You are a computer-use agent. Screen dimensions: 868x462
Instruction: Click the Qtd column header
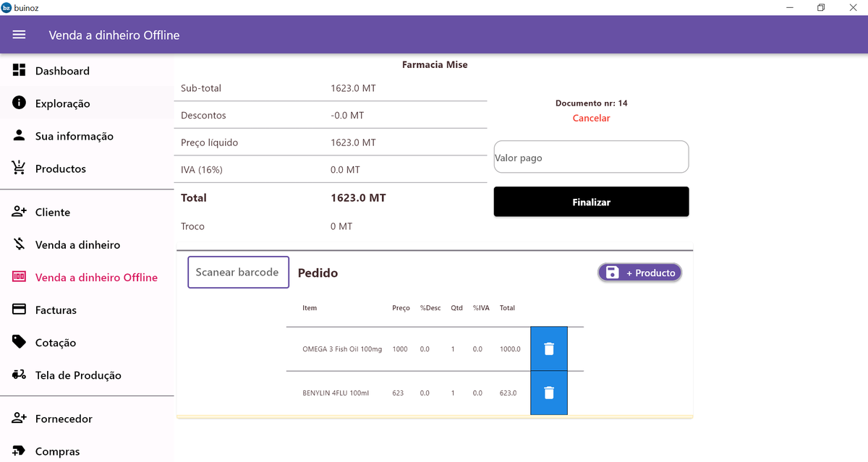click(456, 308)
